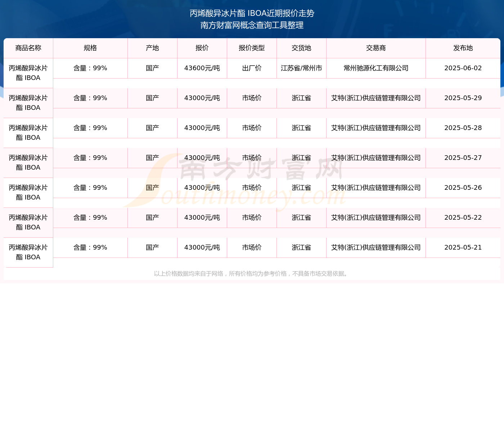The width and height of the screenshot is (504, 434).
Task: Select the 43600元/吨 price cell
Action: pyautogui.click(x=202, y=68)
